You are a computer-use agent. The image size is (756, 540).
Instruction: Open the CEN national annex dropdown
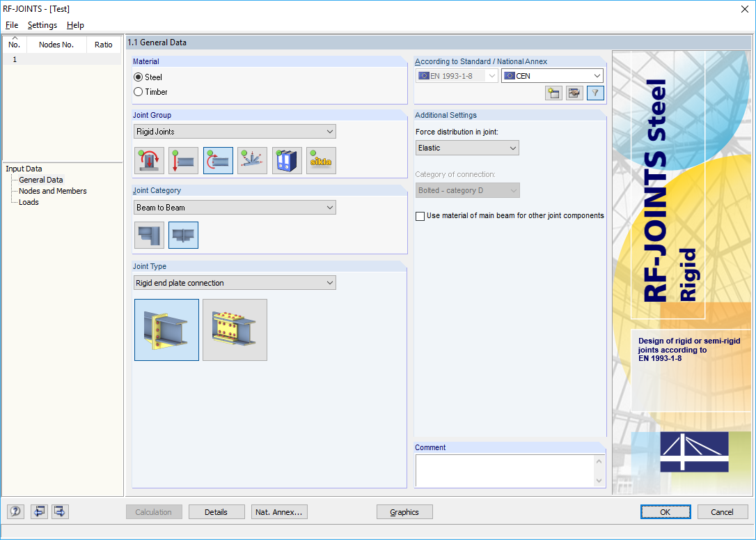click(x=553, y=76)
